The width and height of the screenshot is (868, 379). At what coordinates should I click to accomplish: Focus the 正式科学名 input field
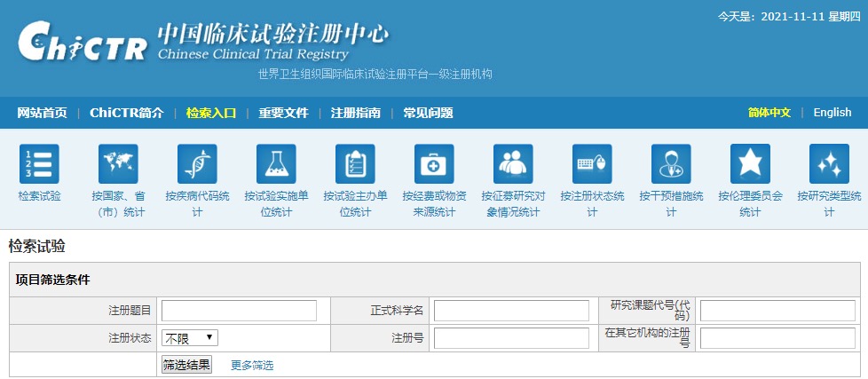pyautogui.click(x=511, y=311)
